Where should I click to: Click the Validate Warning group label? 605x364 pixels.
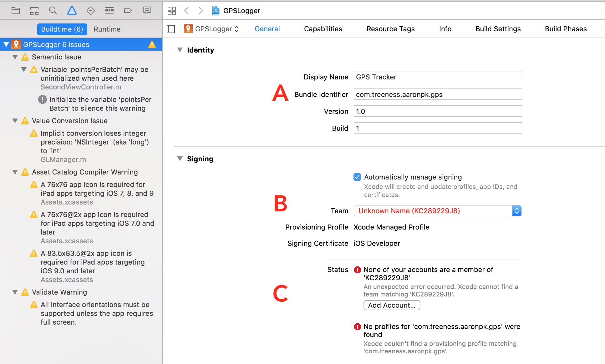coord(59,292)
